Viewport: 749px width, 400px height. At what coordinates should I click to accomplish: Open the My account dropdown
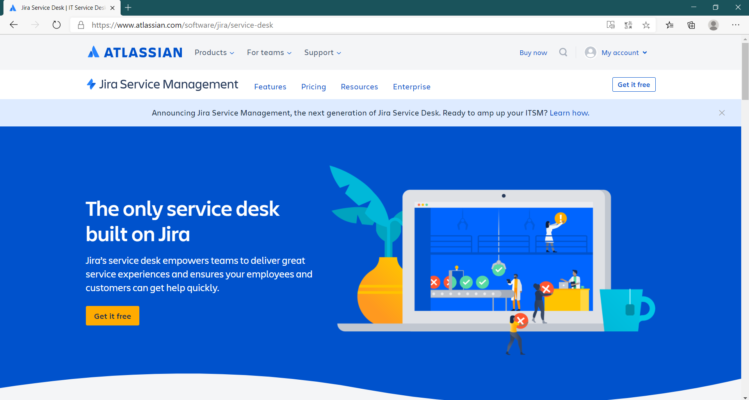(624, 53)
